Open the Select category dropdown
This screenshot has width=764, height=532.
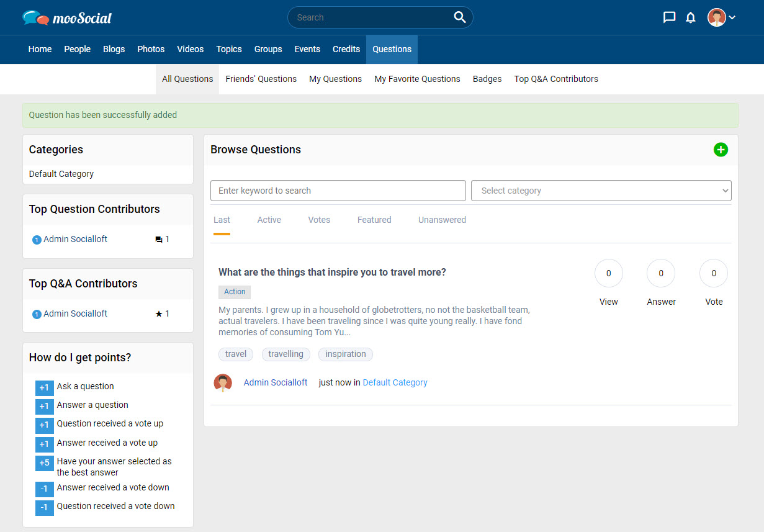601,191
